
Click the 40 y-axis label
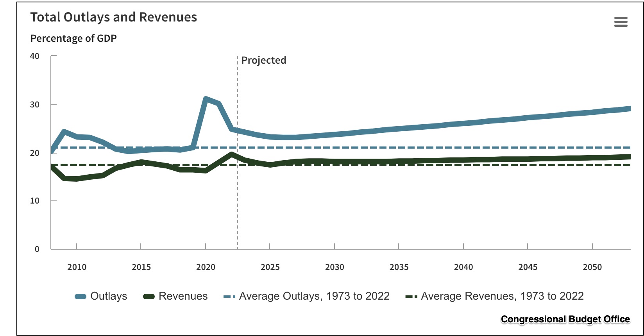35,56
